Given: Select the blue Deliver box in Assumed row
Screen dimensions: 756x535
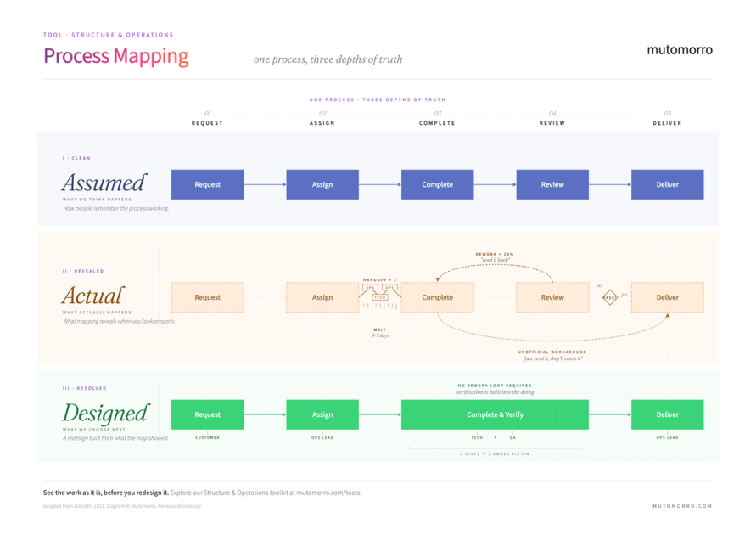Looking at the screenshot, I should click(667, 184).
